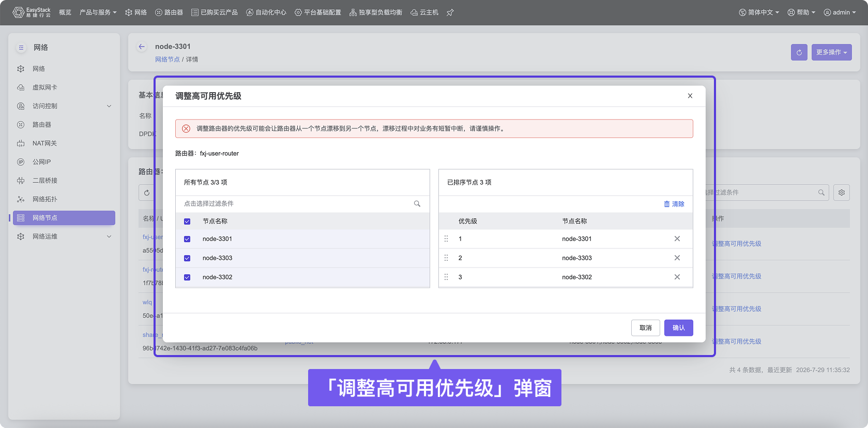Open 独享型负载均衡 in top bar

[376, 12]
